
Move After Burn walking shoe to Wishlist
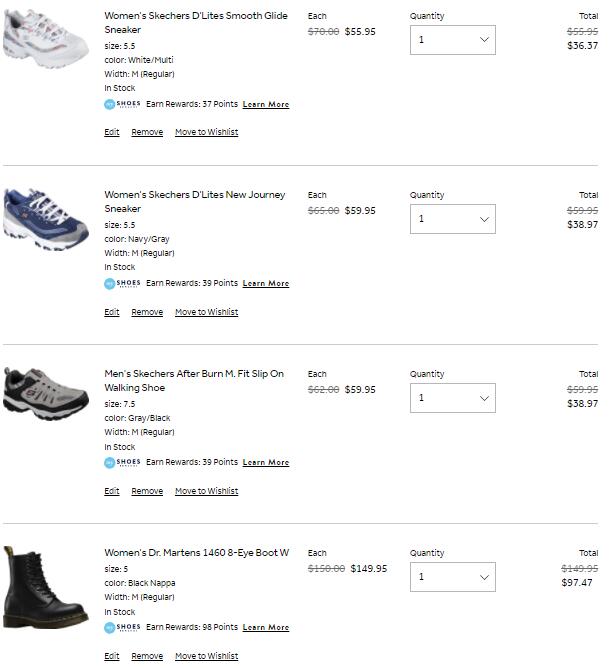[206, 491]
